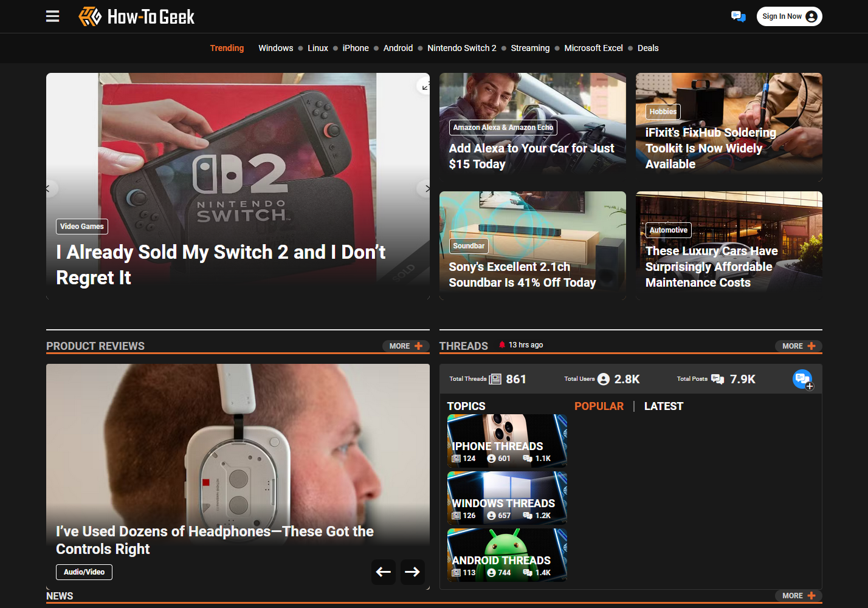The image size is (868, 608).
Task: Click the right arrow in Product Reviews
Action: pyautogui.click(x=412, y=572)
